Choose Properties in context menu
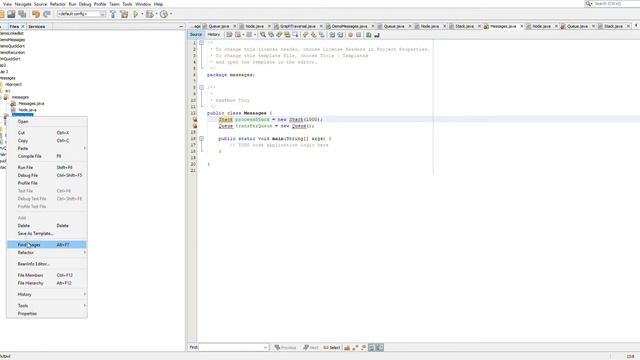The image size is (640, 360). [47, 314]
